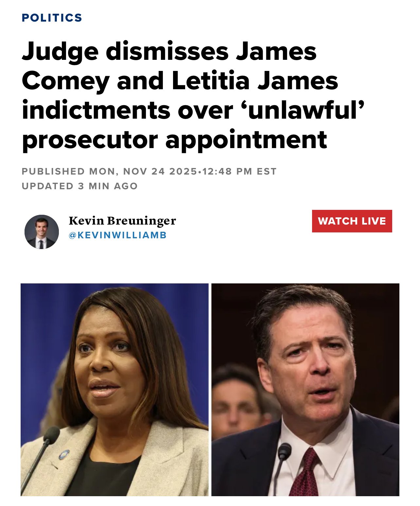420x506 pixels.
Task: Click the round lapel pin on gray blazer
Action: coord(64,455)
